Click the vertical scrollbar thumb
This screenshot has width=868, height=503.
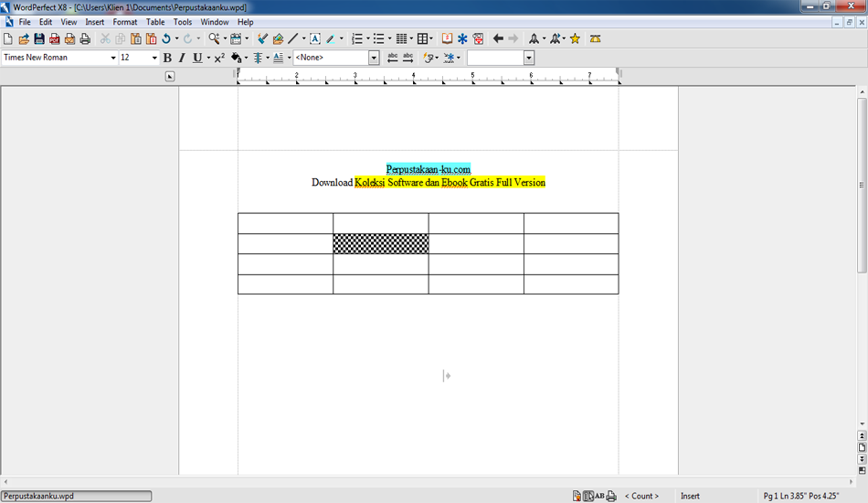(862, 186)
